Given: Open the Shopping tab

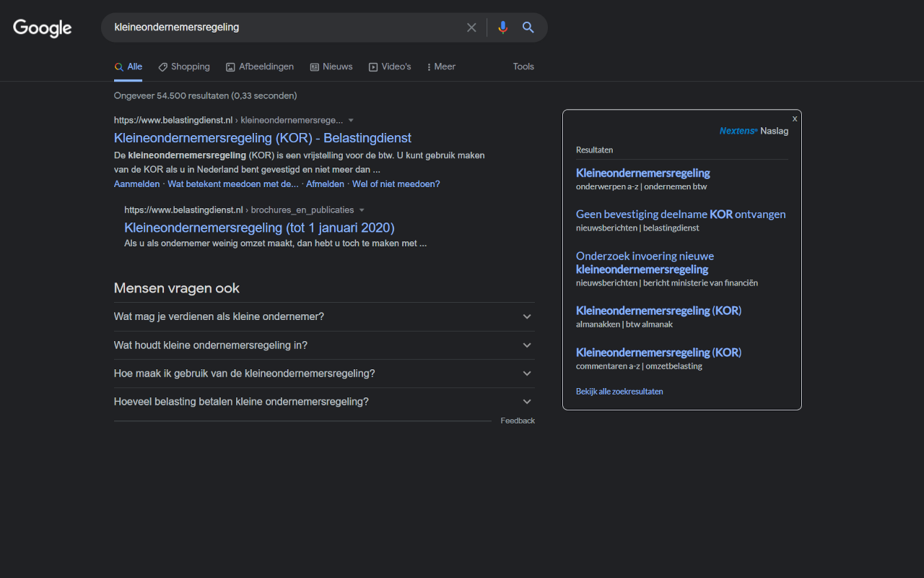Looking at the screenshot, I should pyautogui.click(x=184, y=66).
